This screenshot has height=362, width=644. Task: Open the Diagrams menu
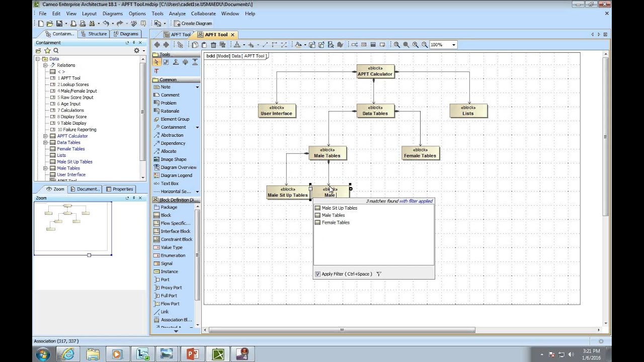112,14
